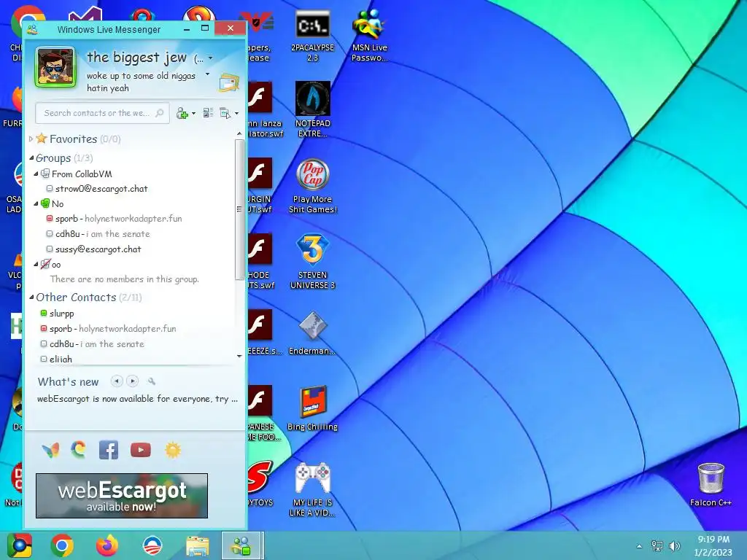This screenshot has width=747, height=560.
Task: Open MY LIFE IS LIKE A VID... icon
Action: pyautogui.click(x=312, y=489)
